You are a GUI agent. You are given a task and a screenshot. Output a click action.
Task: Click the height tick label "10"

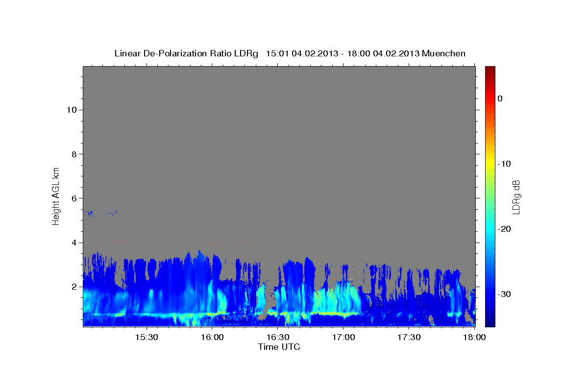(71, 110)
